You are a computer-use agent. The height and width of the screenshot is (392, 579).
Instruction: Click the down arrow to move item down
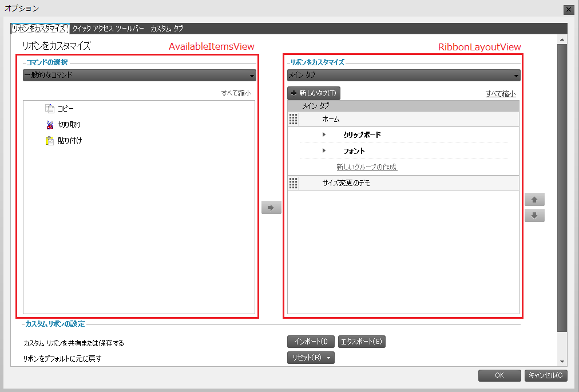tap(534, 215)
